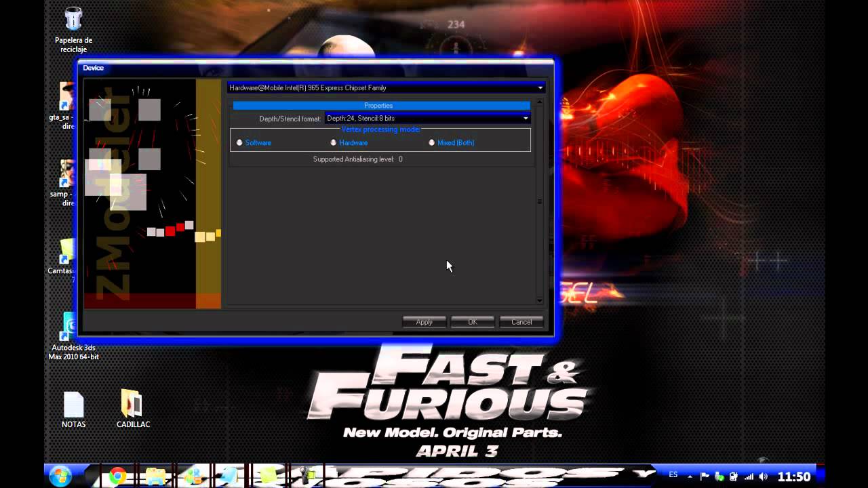Click the Action Center flag icon
The image size is (868, 488).
705,476
